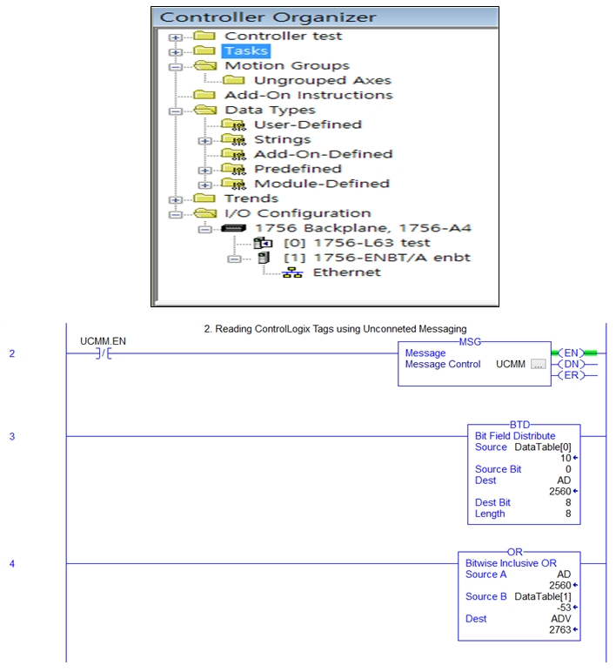
Task: Expand the Strings data type node
Action: point(204,141)
